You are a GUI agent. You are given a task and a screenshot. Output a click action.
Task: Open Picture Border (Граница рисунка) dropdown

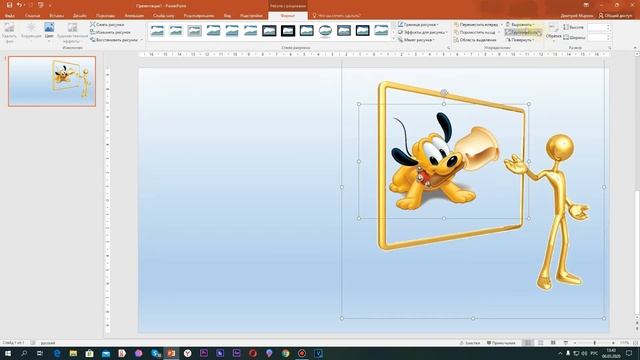tap(418, 24)
